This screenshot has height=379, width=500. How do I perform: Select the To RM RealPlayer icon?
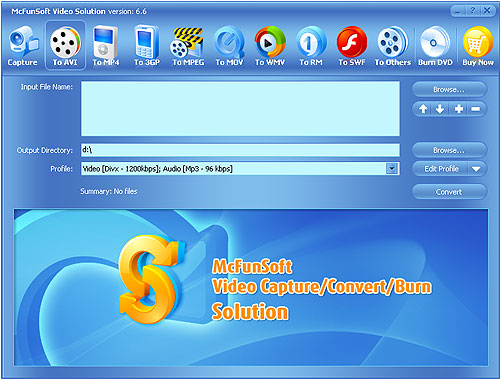(311, 46)
